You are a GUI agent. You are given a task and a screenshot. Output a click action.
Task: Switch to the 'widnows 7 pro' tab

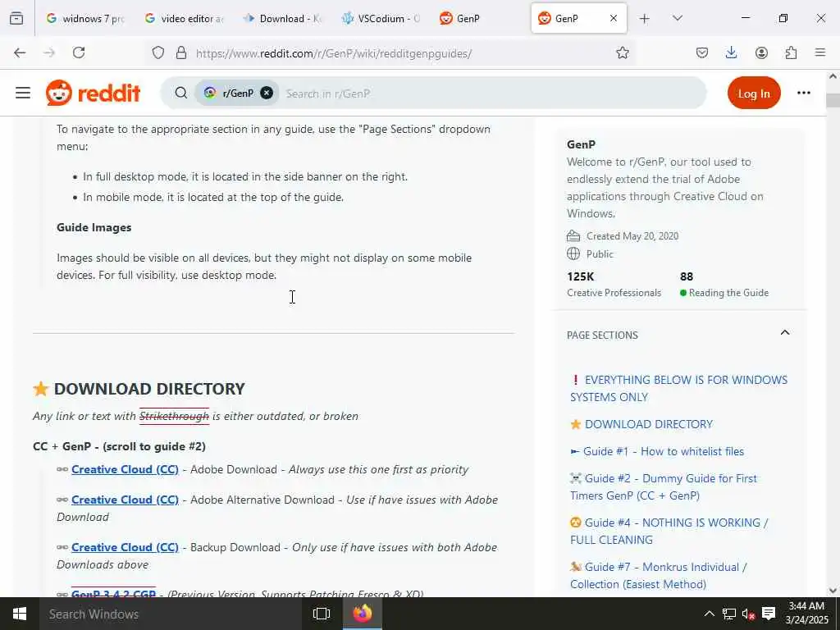click(84, 18)
